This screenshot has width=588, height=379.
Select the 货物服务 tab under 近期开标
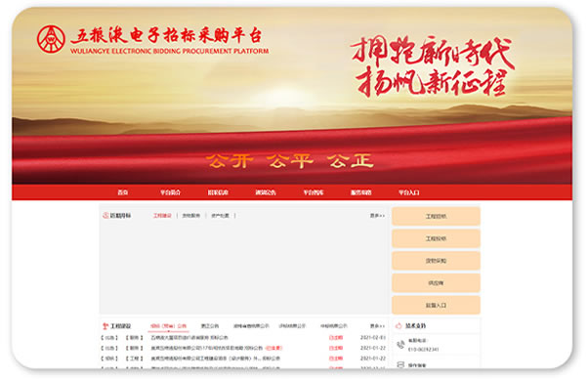(191, 216)
